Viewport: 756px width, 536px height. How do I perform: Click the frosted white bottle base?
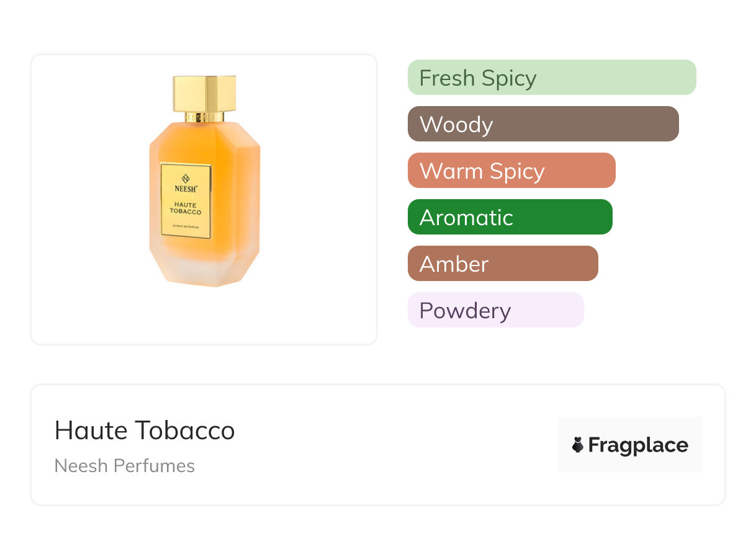tap(205, 273)
